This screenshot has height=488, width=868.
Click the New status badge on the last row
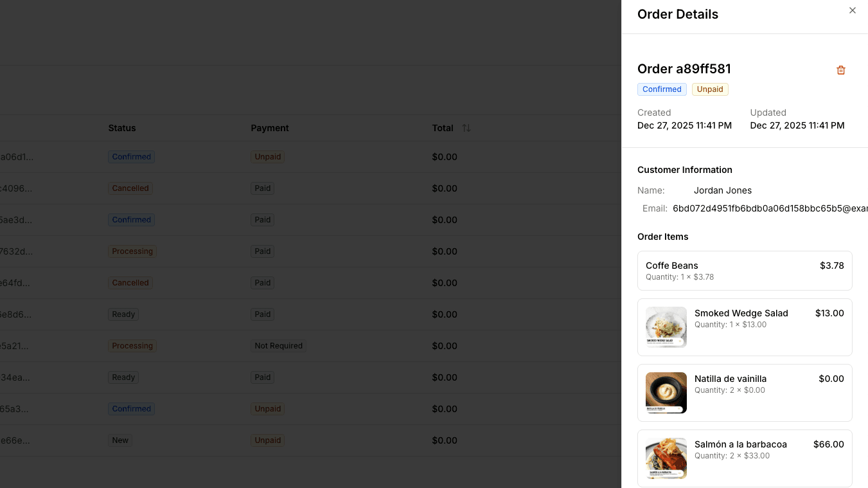[x=120, y=440]
